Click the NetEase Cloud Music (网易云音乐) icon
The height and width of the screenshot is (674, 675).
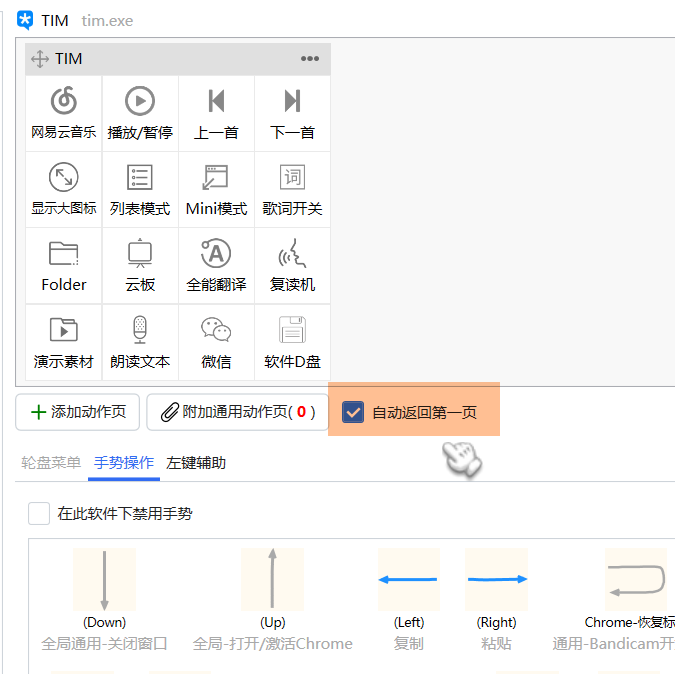coord(64,101)
